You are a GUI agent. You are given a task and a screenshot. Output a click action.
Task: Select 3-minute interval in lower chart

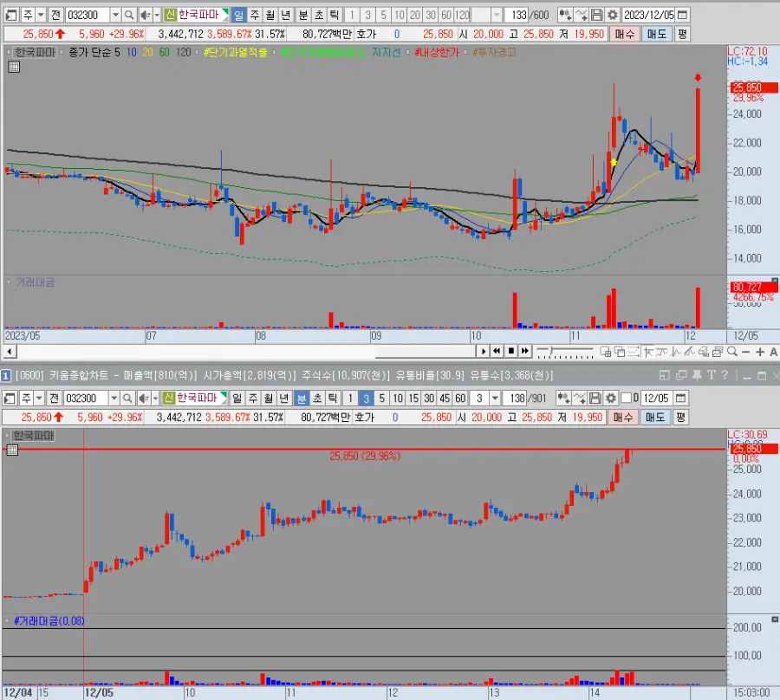point(366,399)
